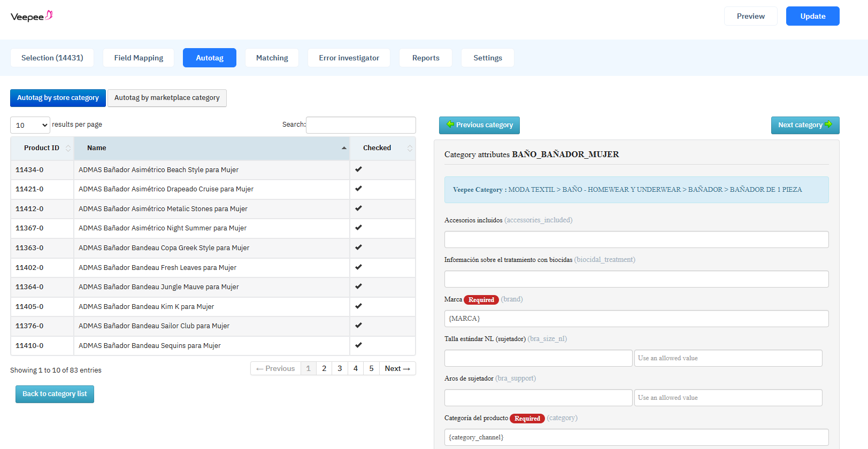Click 'ADMAS Bañador Bandeau Kim K para Mujer'
Screen dimensions: 868x449
[146, 307]
